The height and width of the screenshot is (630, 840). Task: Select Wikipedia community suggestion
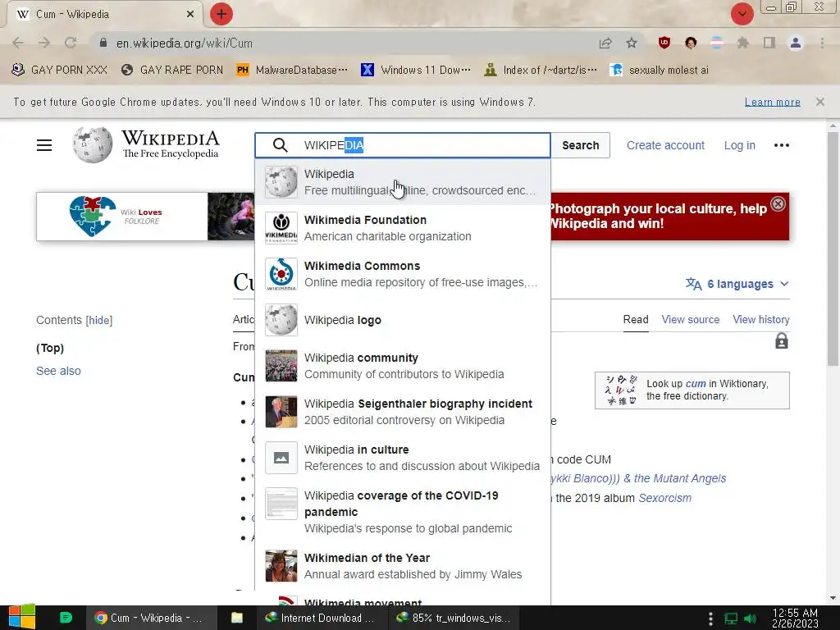[402, 366]
